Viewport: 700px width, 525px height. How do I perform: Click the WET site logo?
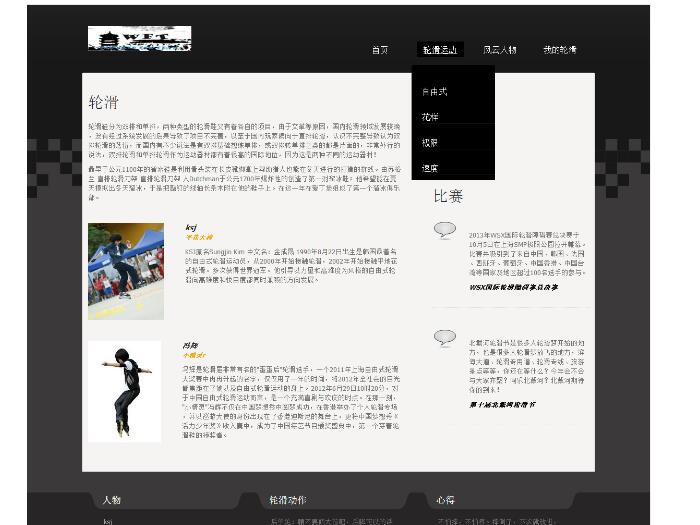pyautogui.click(x=139, y=39)
